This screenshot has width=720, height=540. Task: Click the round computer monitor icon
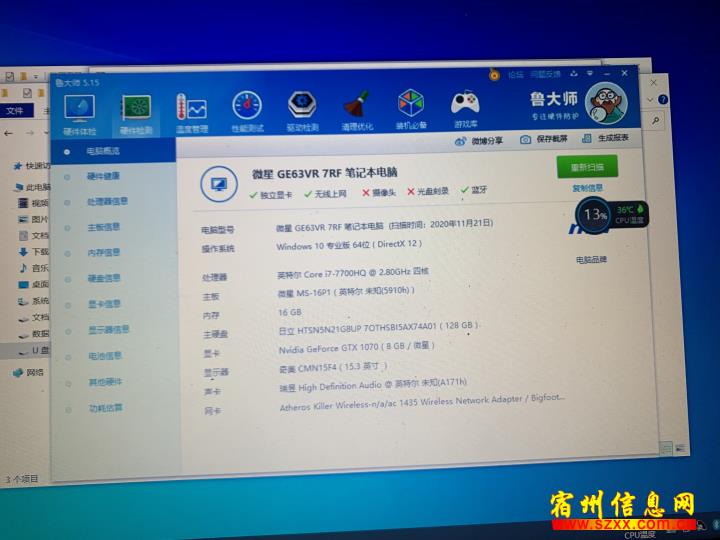219,184
